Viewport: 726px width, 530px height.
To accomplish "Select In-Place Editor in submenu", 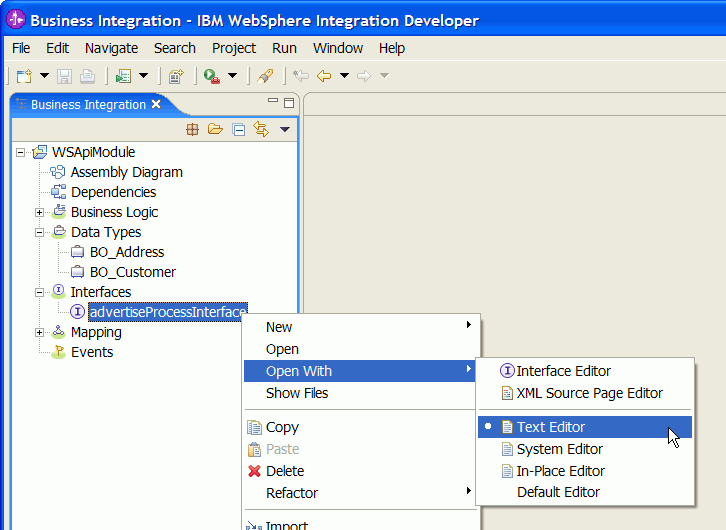I will (585, 471).
